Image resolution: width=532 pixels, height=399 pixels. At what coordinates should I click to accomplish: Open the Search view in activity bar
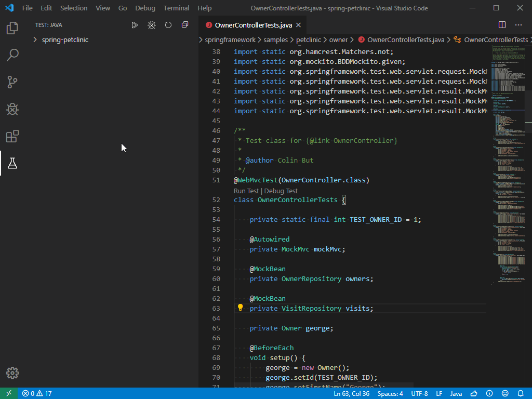[x=12, y=55]
